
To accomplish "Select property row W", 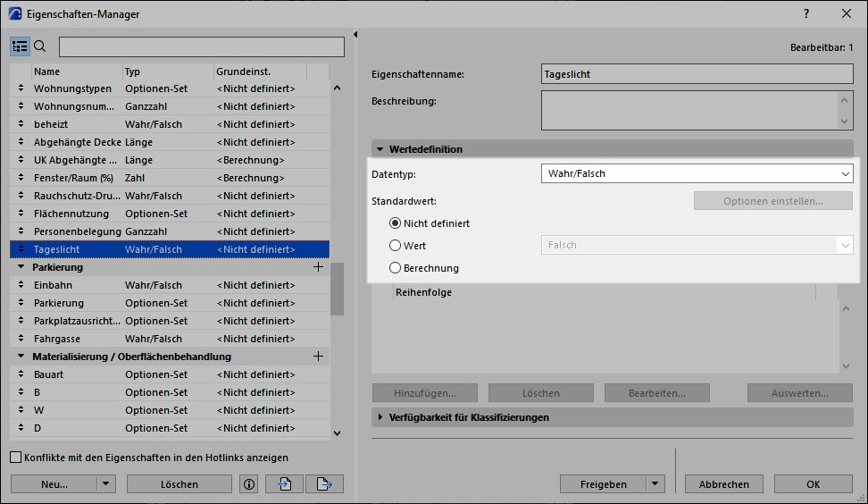I will tap(170, 410).
